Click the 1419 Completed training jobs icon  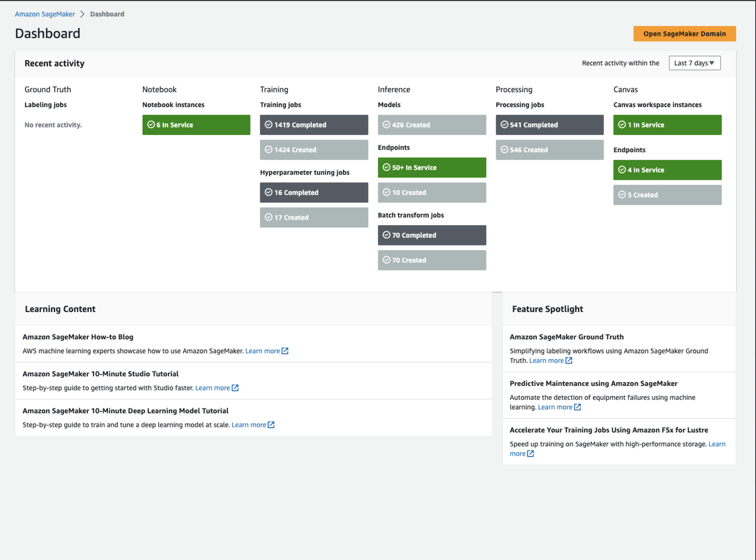tap(314, 125)
